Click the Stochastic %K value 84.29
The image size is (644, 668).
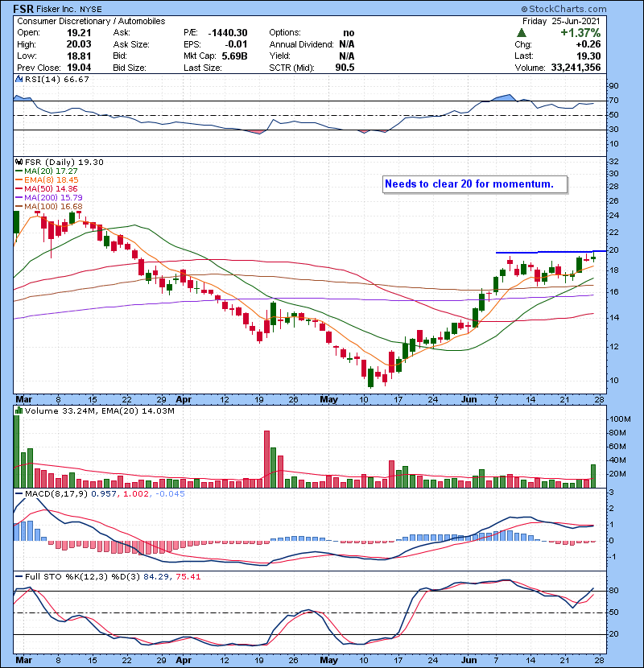pos(155,577)
